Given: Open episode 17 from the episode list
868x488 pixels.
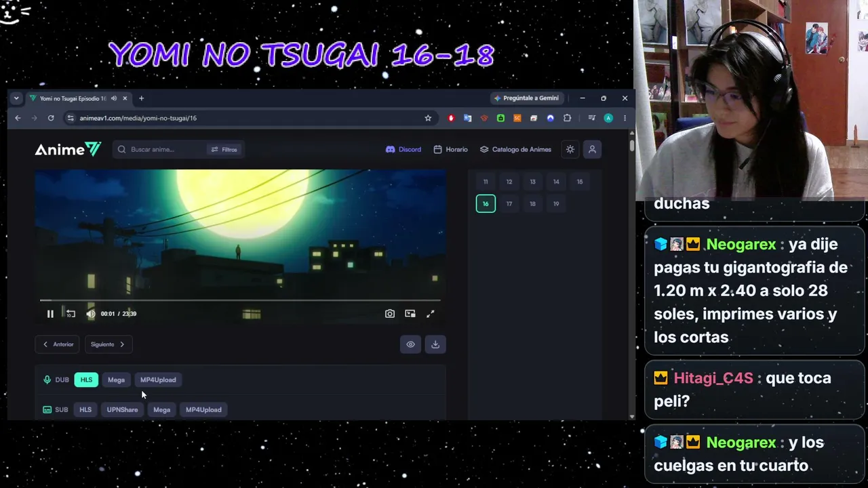Looking at the screenshot, I should (x=509, y=203).
